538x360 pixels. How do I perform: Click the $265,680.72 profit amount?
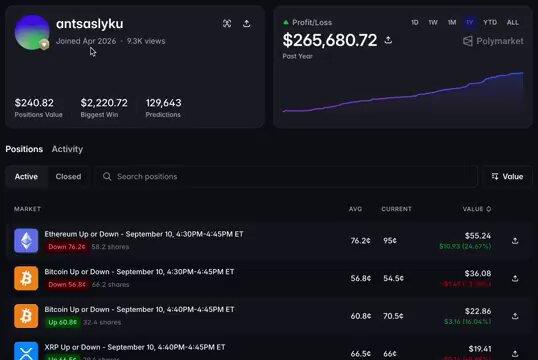point(329,40)
